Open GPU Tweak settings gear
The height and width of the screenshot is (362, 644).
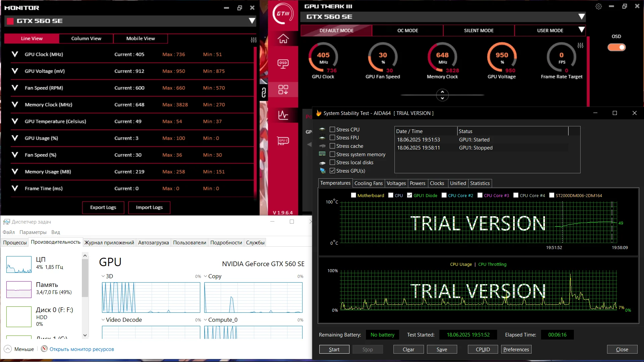(599, 6)
